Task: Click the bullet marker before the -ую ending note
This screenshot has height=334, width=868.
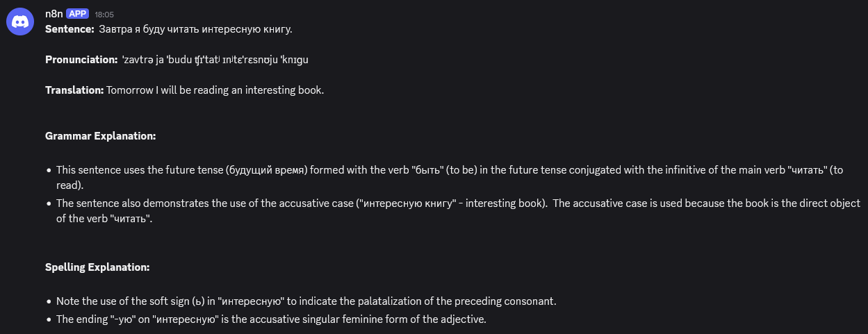Action: click(49, 320)
